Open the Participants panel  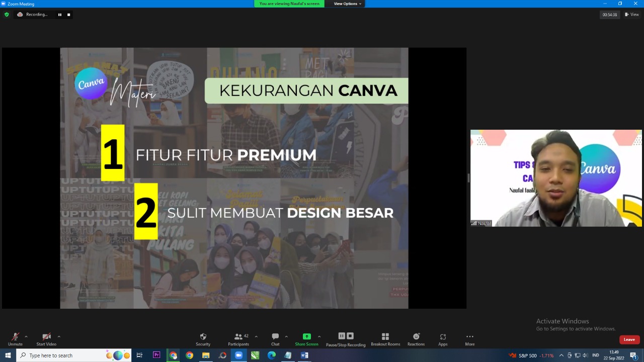pyautogui.click(x=238, y=339)
